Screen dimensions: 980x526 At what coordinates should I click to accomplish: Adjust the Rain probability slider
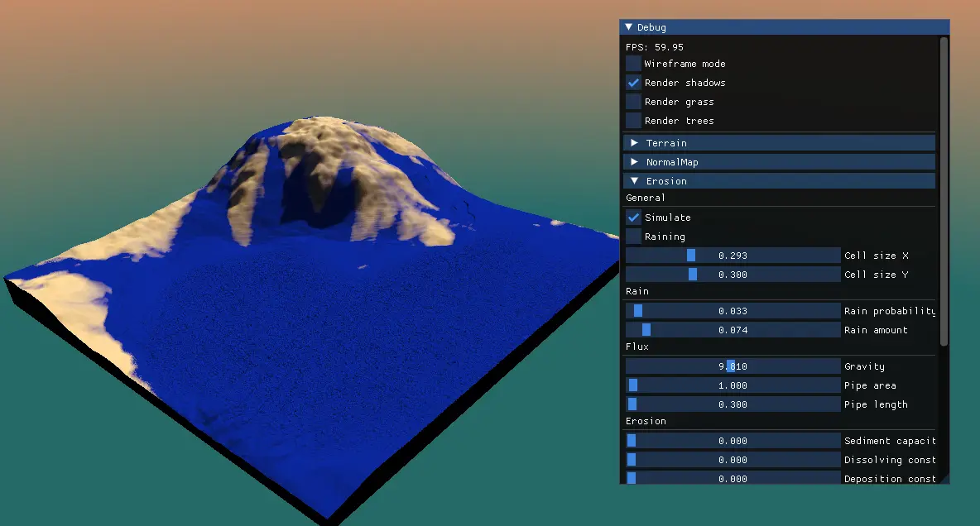pyautogui.click(x=733, y=311)
